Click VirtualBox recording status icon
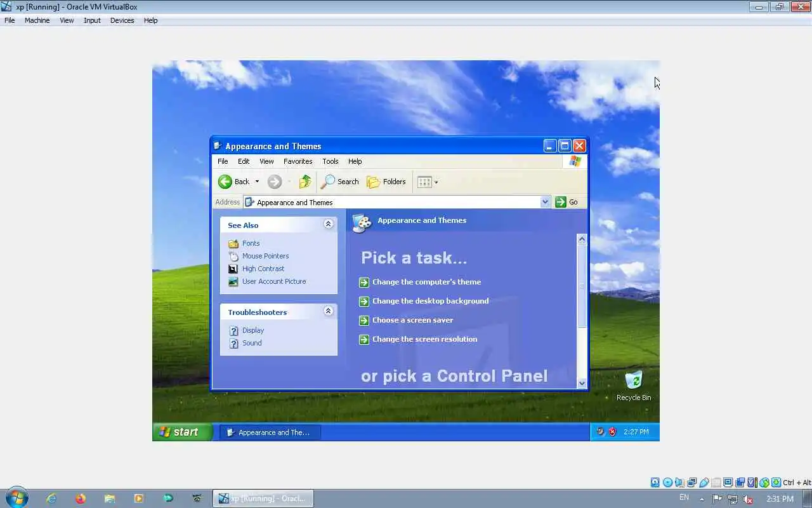The image size is (812, 508). point(740,483)
